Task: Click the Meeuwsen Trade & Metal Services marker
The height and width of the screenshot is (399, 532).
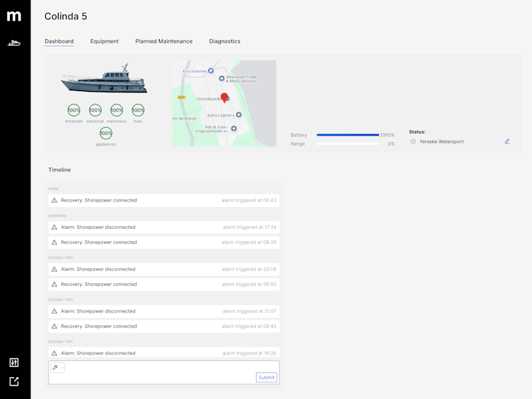Action: pos(221,78)
